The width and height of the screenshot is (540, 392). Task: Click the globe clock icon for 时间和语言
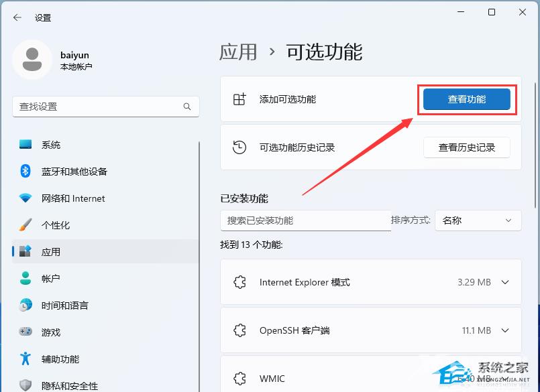point(25,305)
